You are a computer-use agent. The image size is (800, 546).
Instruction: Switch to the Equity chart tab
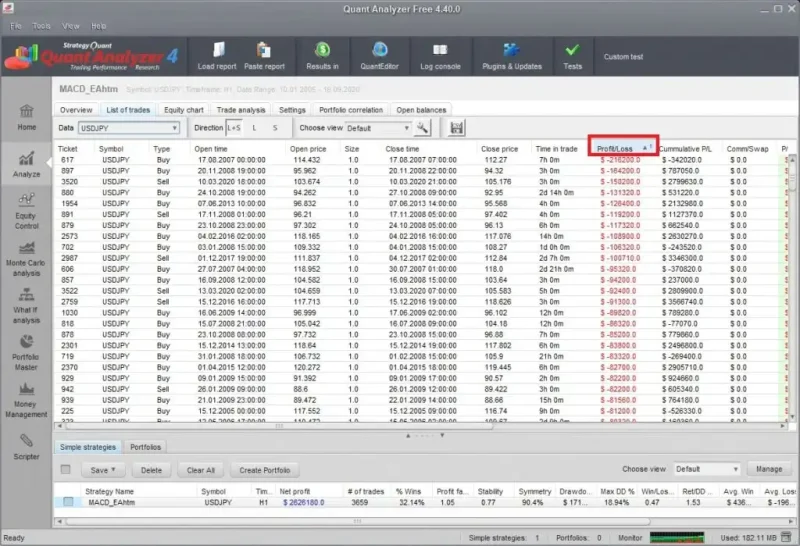(184, 110)
